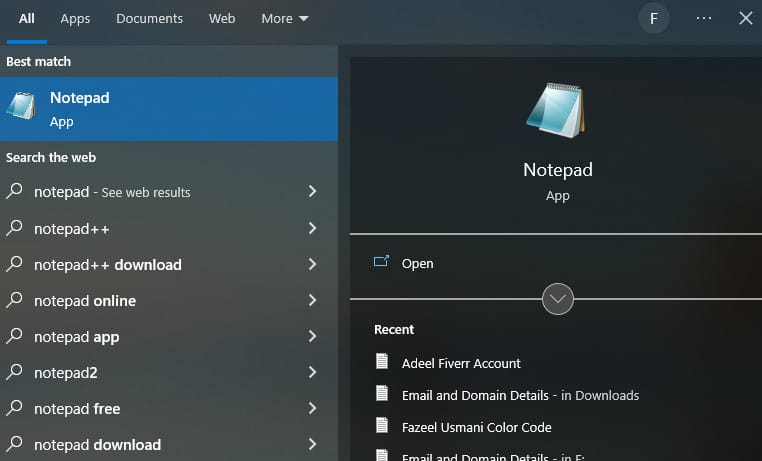Expand arrow next to 'notepad free'
Screen dimensions: 762x461
(312, 408)
